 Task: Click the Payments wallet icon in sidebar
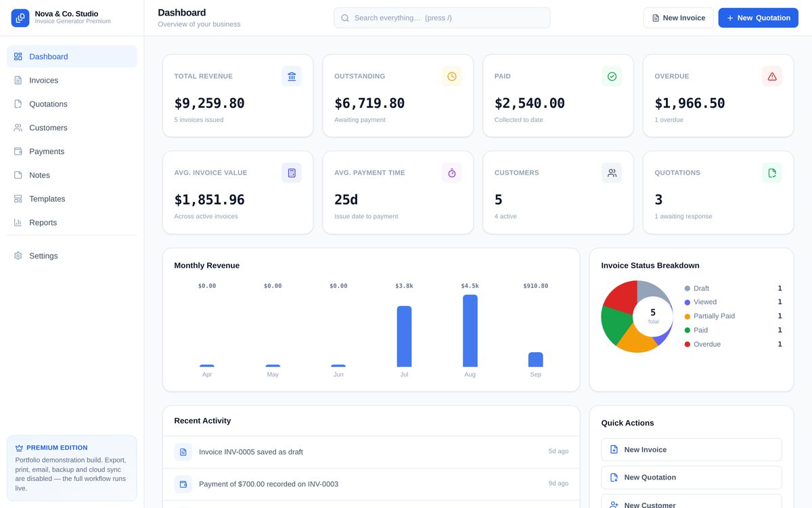click(18, 152)
